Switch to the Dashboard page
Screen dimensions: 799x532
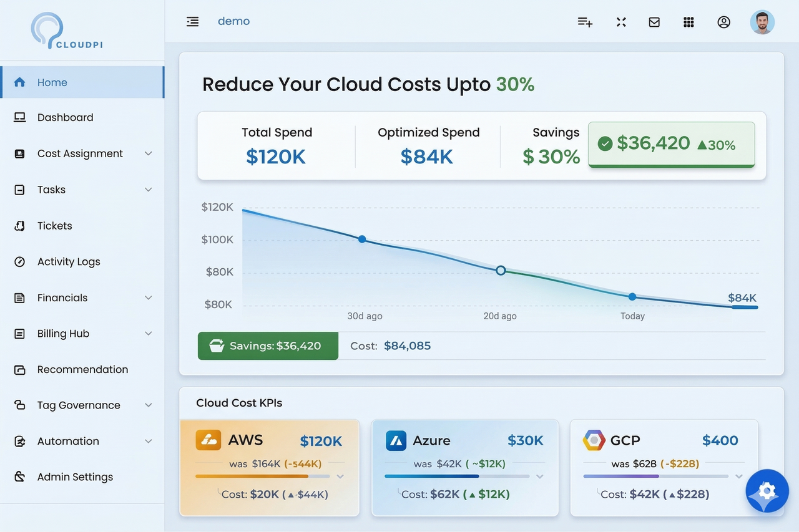(x=65, y=117)
